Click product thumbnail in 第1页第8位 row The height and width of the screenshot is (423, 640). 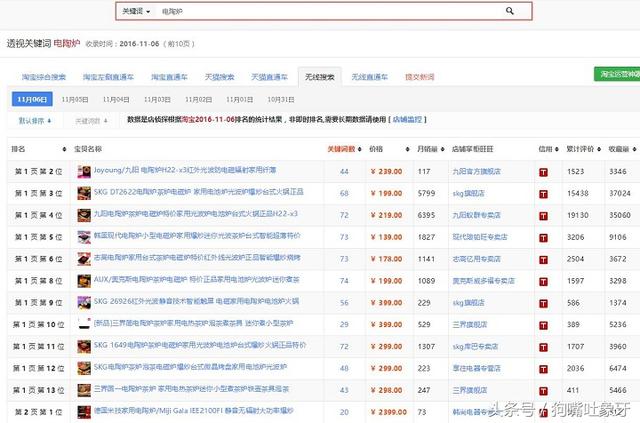[x=84, y=281]
